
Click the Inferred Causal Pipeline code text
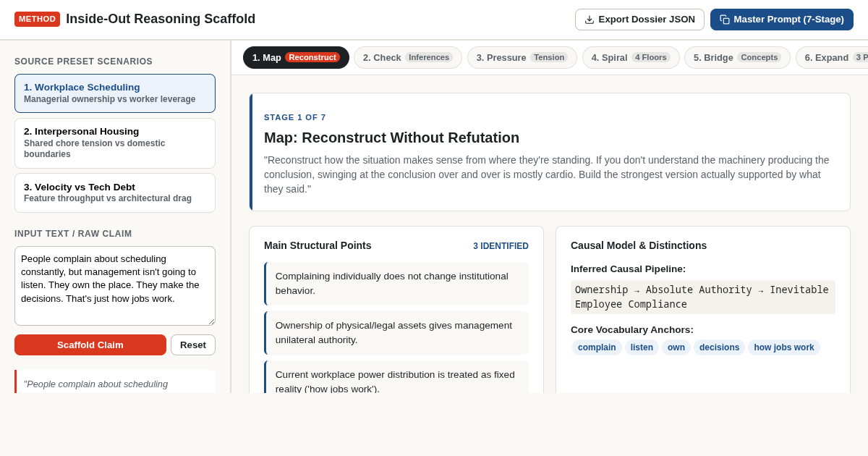(x=703, y=297)
